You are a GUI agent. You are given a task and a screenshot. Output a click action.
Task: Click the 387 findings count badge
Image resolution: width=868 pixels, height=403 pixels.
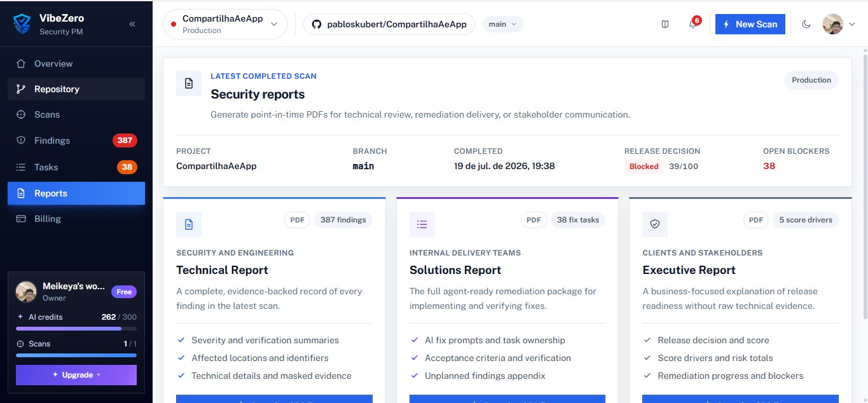tap(125, 140)
